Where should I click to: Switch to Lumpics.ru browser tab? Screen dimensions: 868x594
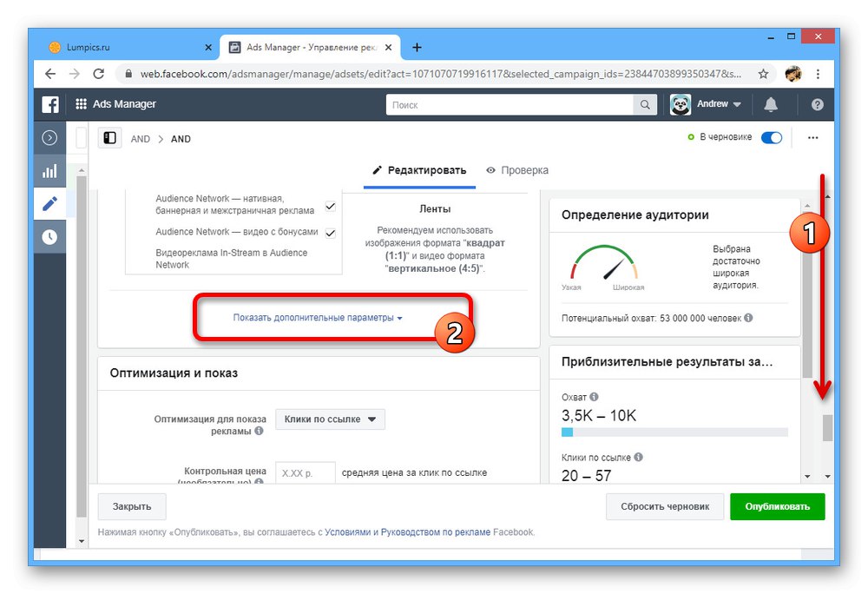coord(131,48)
